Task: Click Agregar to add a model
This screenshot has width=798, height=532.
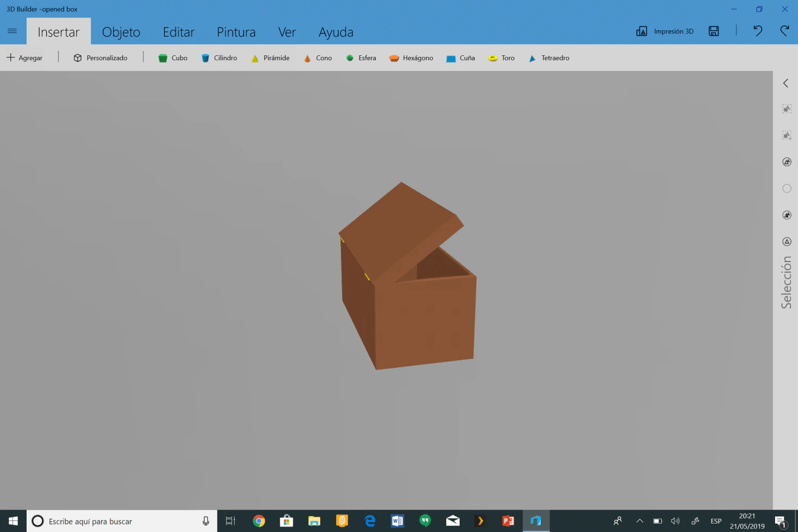Action: [24, 58]
